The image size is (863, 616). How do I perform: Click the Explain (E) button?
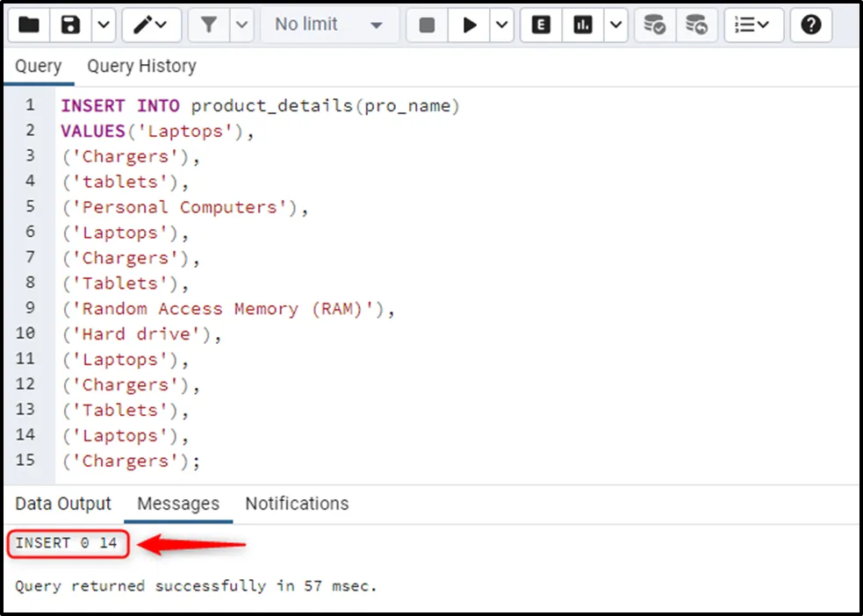[541, 25]
